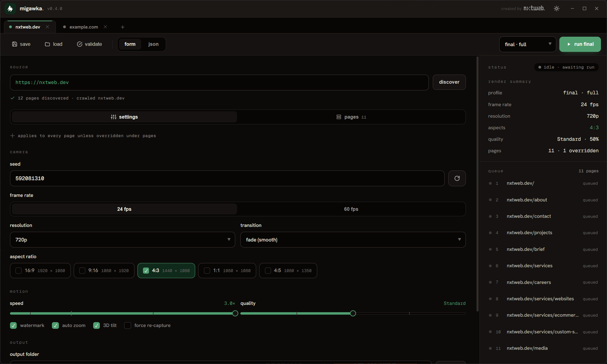Click the 'Standard · 50%' quality value
This screenshot has width=607, height=364.
pyautogui.click(x=578, y=139)
